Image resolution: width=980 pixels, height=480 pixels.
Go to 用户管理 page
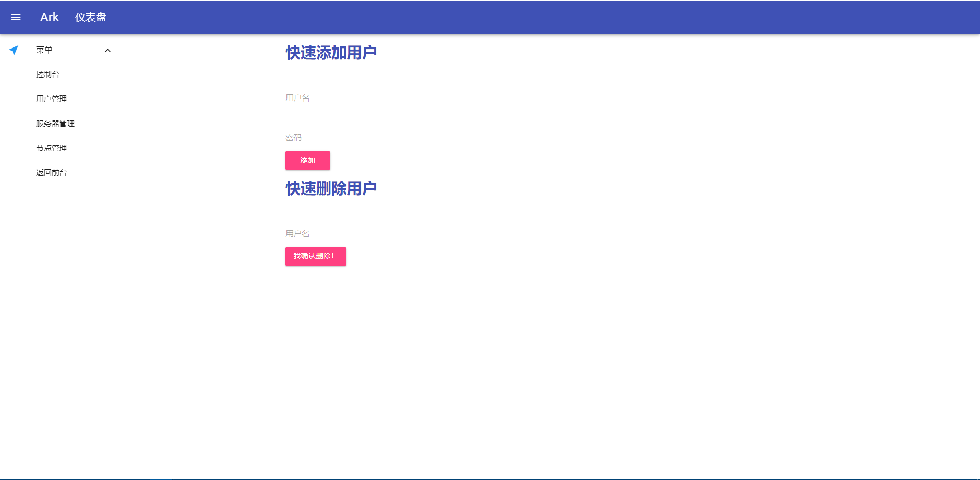click(x=52, y=99)
